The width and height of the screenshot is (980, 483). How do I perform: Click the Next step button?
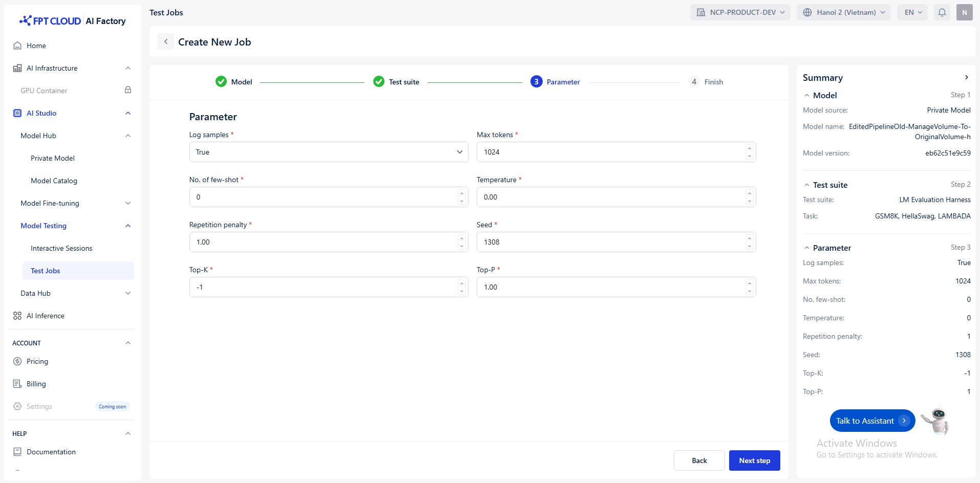point(754,460)
